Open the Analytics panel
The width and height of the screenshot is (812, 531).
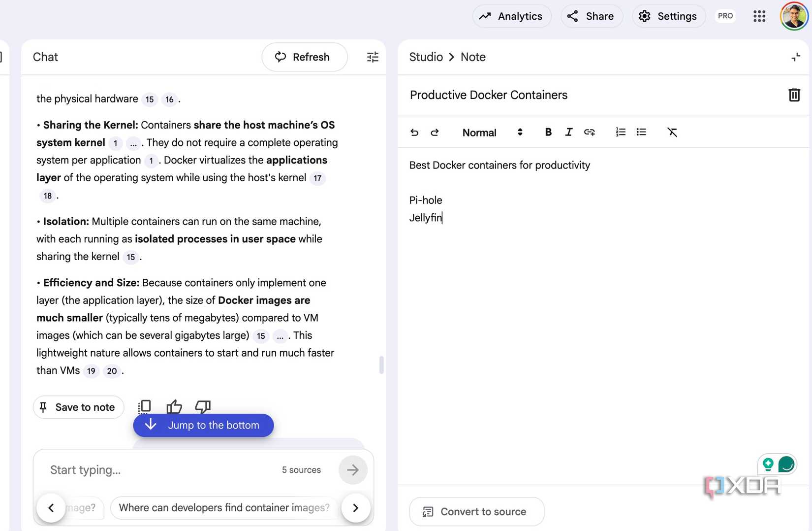coord(512,16)
